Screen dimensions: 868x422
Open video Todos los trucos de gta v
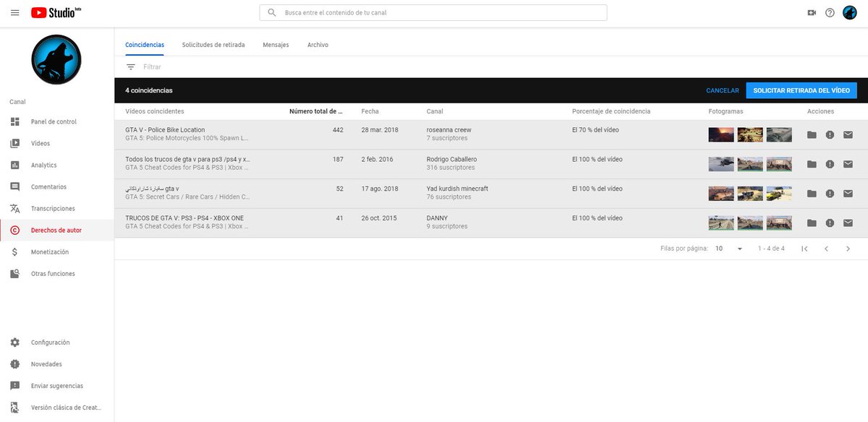[x=188, y=159]
